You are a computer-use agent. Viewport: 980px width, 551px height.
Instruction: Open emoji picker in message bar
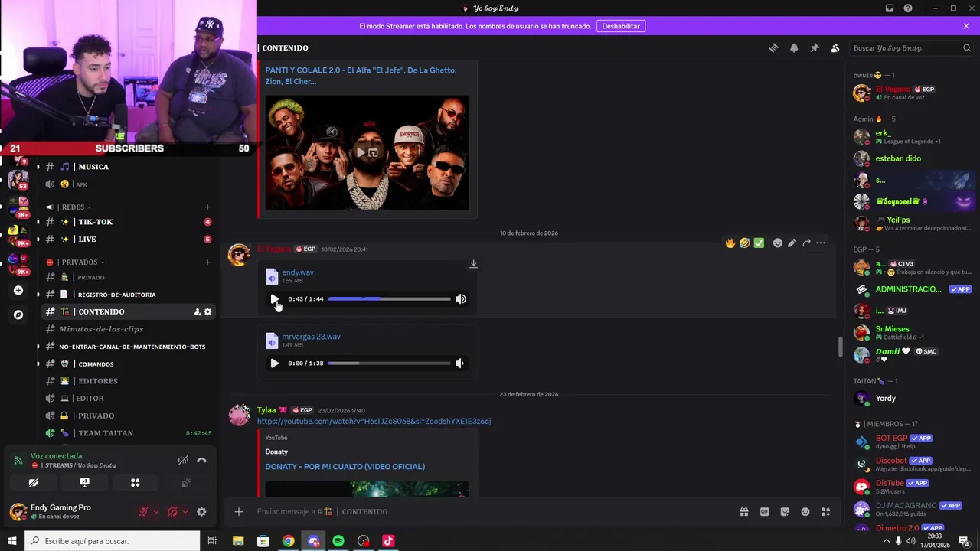point(805,511)
